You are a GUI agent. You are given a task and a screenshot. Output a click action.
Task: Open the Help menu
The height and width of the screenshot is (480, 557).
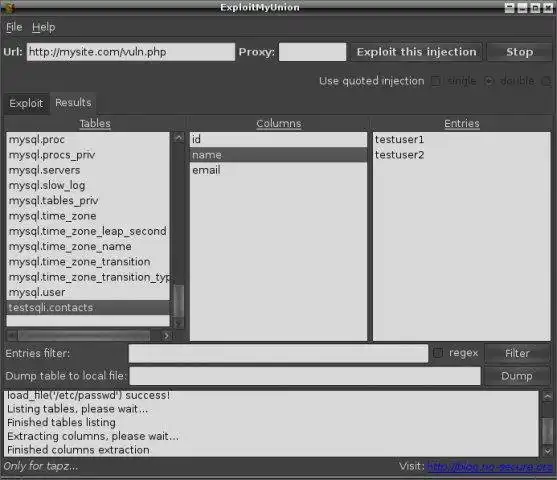pyautogui.click(x=44, y=27)
